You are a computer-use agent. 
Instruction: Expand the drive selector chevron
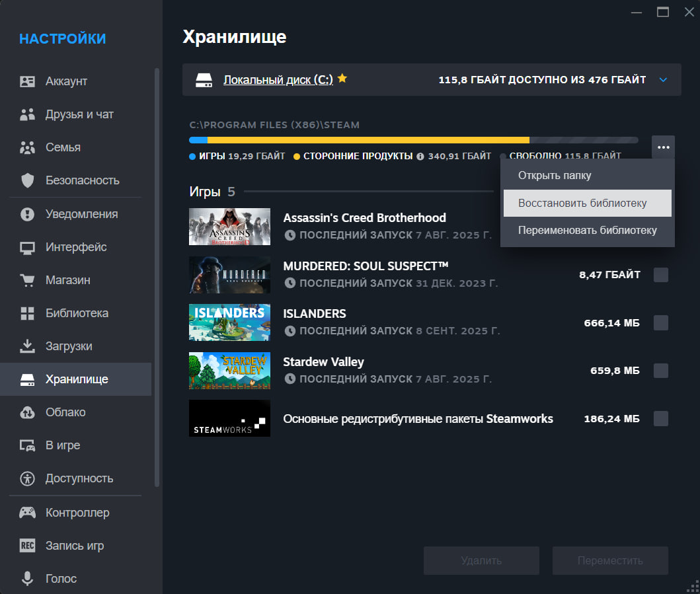[664, 80]
